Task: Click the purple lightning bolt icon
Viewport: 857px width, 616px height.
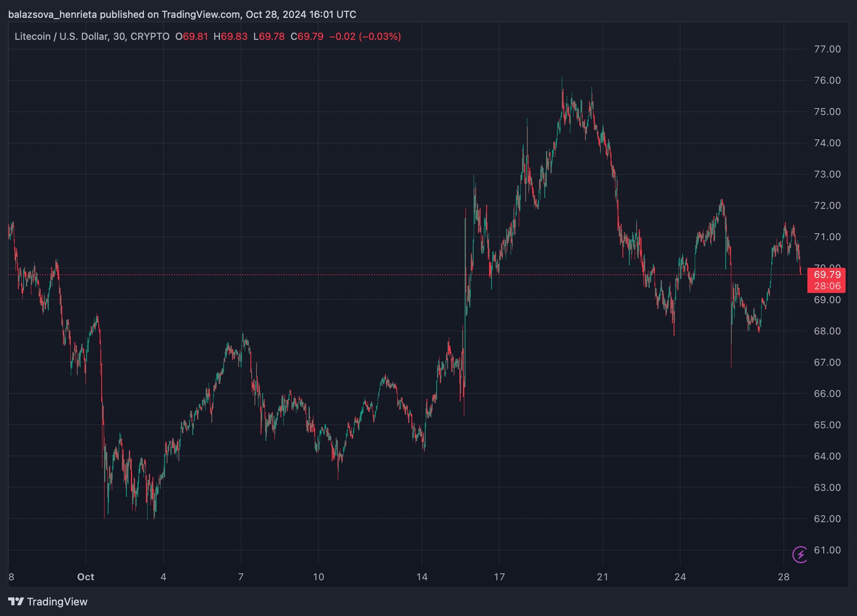Action: coord(800,554)
